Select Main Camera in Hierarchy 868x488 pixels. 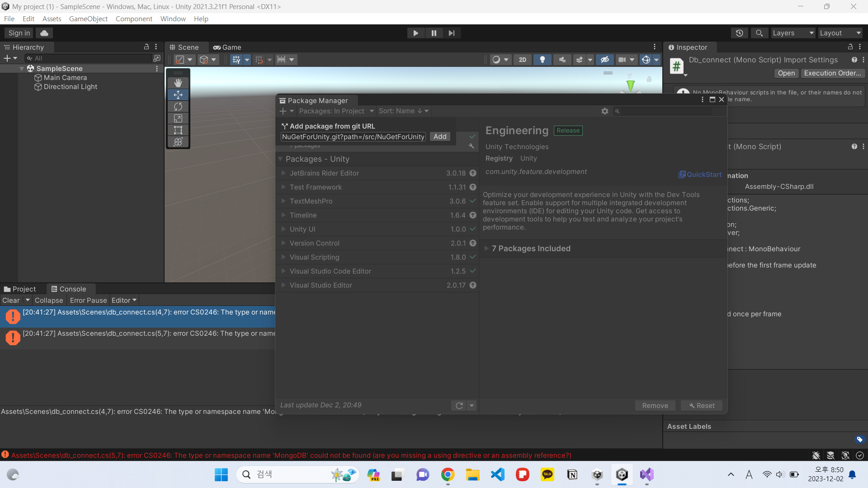click(x=65, y=78)
